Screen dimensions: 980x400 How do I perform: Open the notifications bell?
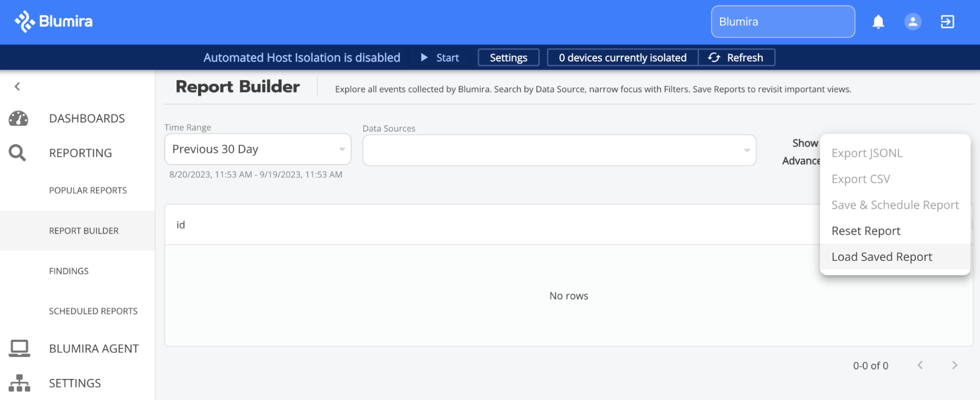tap(878, 22)
